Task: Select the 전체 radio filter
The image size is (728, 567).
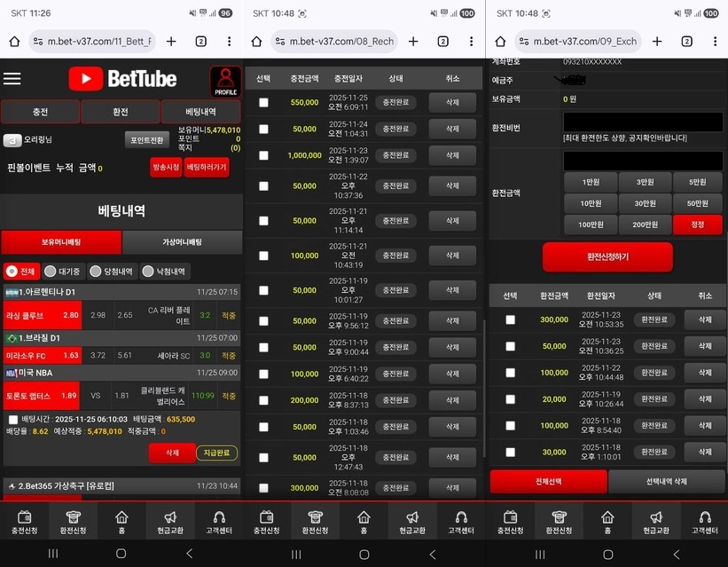Action: (20, 272)
